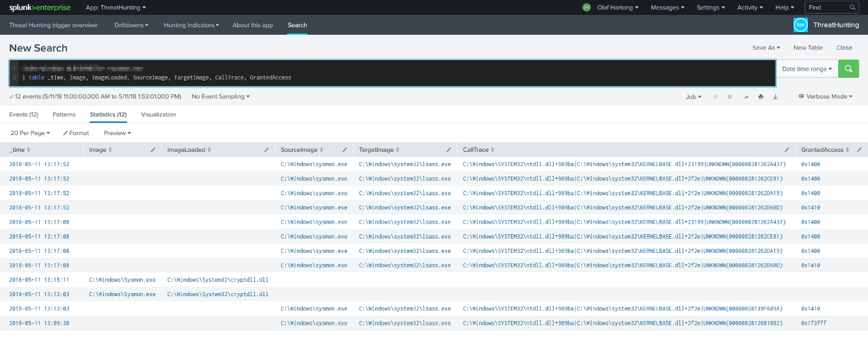Open the Messages dropdown
This screenshot has height=339, width=868.
(668, 7)
